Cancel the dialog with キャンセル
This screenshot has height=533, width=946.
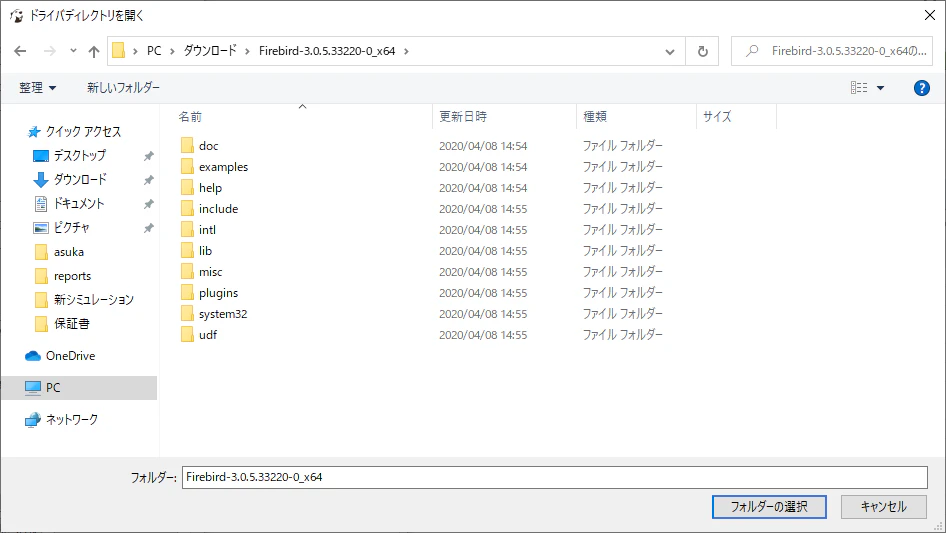[883, 507]
